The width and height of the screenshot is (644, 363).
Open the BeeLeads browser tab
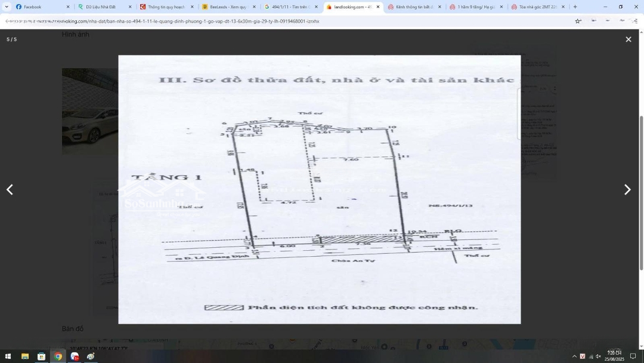tap(227, 7)
